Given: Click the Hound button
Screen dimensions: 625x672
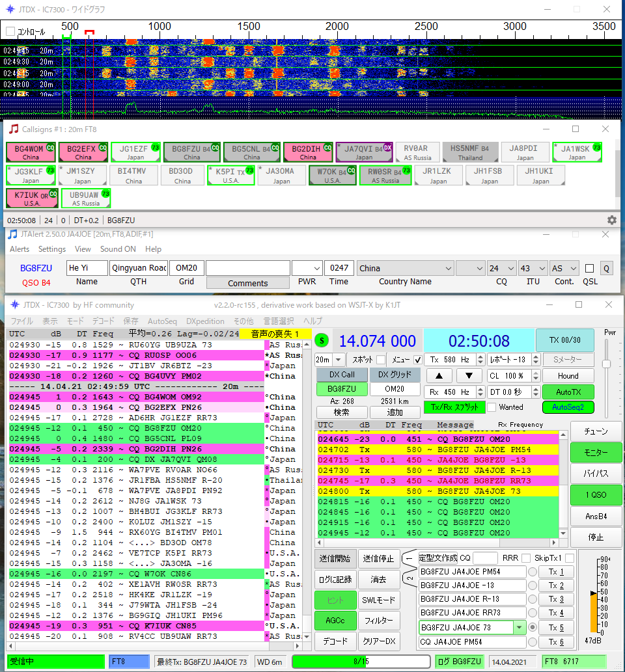Looking at the screenshot, I should (568, 376).
